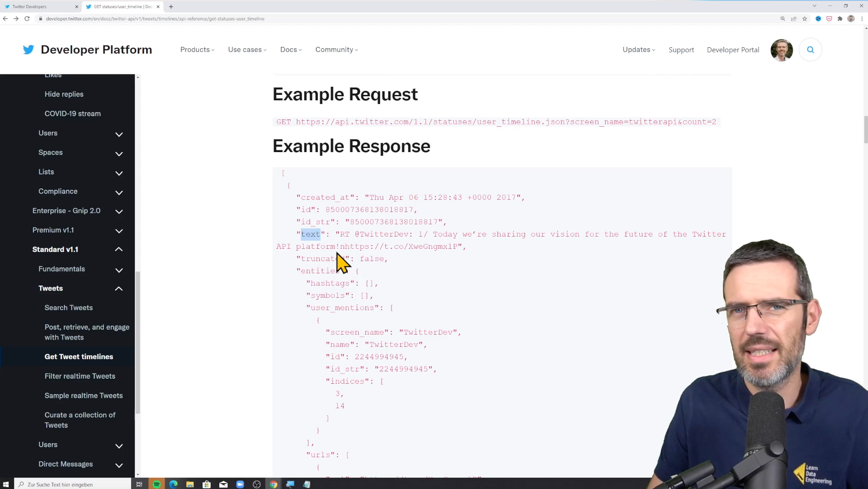
Task: Open Curate a collection of Tweets
Action: click(80, 420)
